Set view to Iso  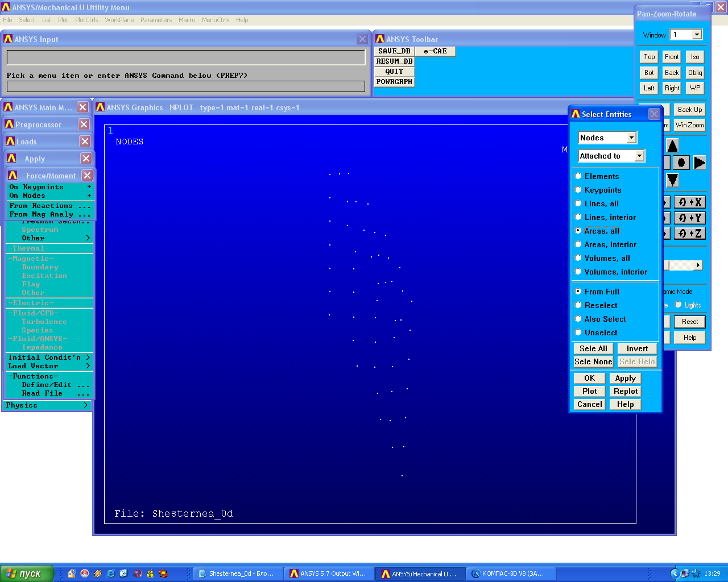point(695,57)
